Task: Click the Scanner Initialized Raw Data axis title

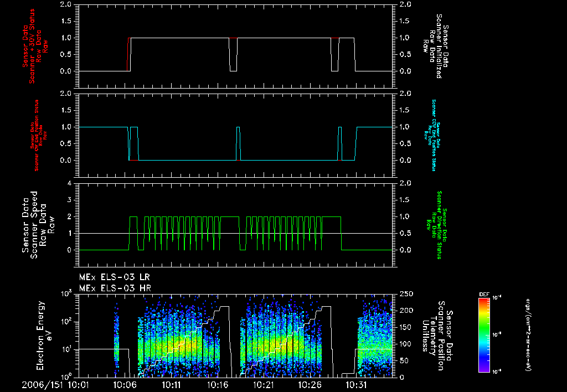Action: point(435,47)
